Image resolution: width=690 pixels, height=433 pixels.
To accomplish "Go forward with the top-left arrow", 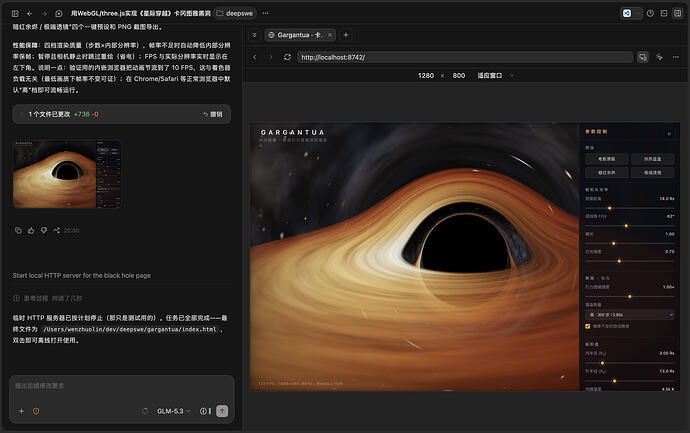I will [44, 14].
